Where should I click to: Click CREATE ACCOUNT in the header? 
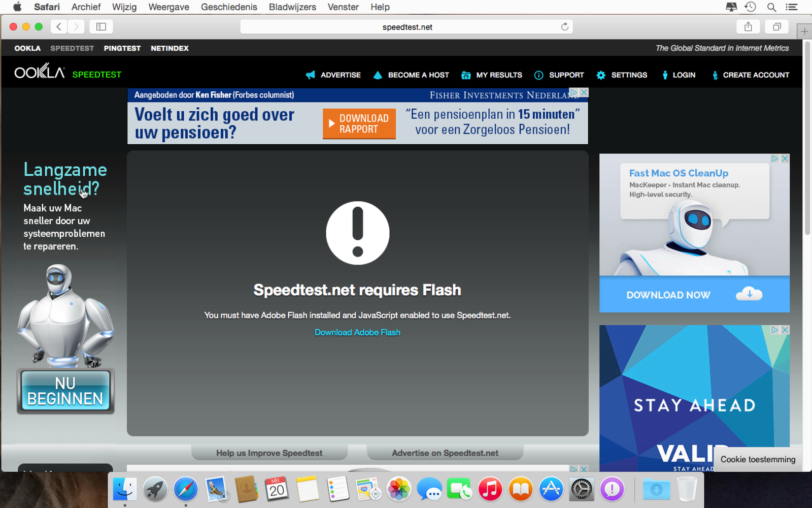point(751,75)
